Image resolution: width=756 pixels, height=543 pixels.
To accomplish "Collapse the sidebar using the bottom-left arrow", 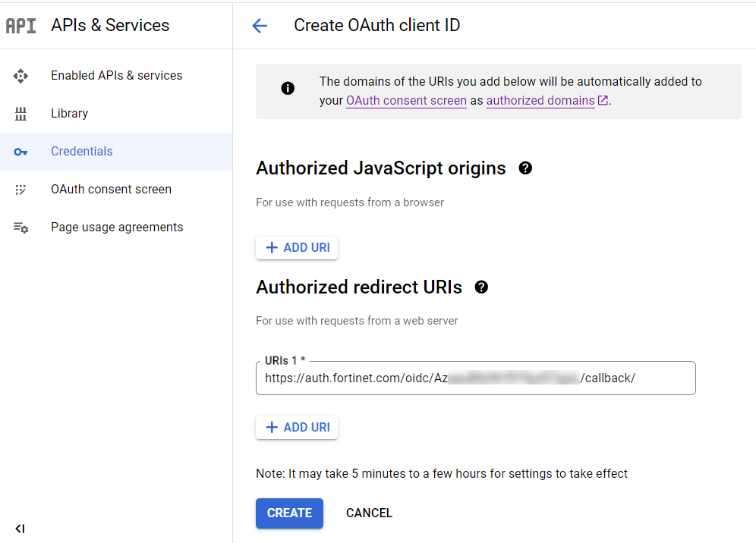I will (20, 529).
